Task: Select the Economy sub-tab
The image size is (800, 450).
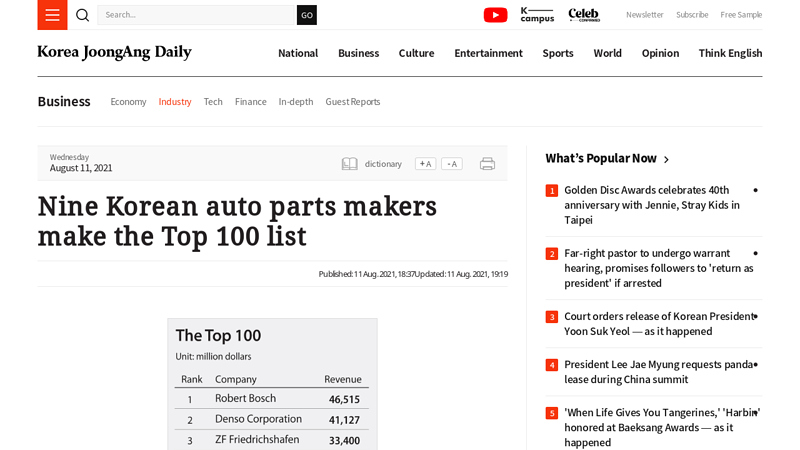Action: coord(128,102)
